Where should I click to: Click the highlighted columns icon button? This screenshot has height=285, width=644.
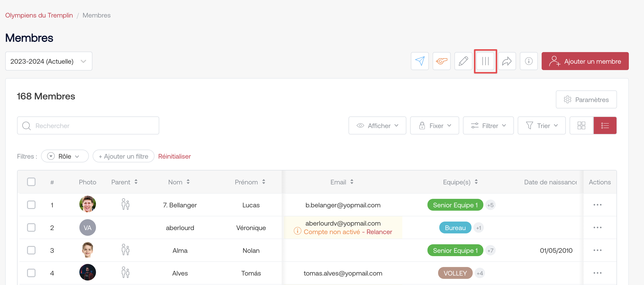pyautogui.click(x=485, y=61)
